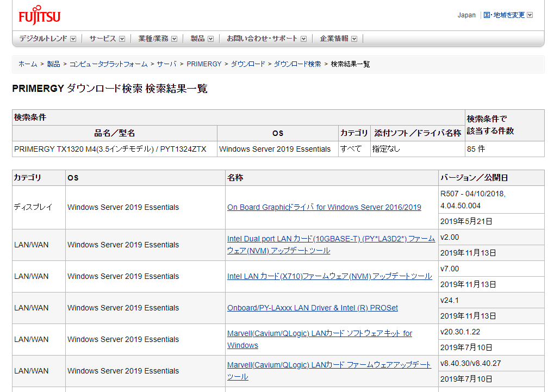This screenshot has width=554, height=392.
Task: Go to コンピュータプラットフォーム breadcrumb
Action: (109, 64)
